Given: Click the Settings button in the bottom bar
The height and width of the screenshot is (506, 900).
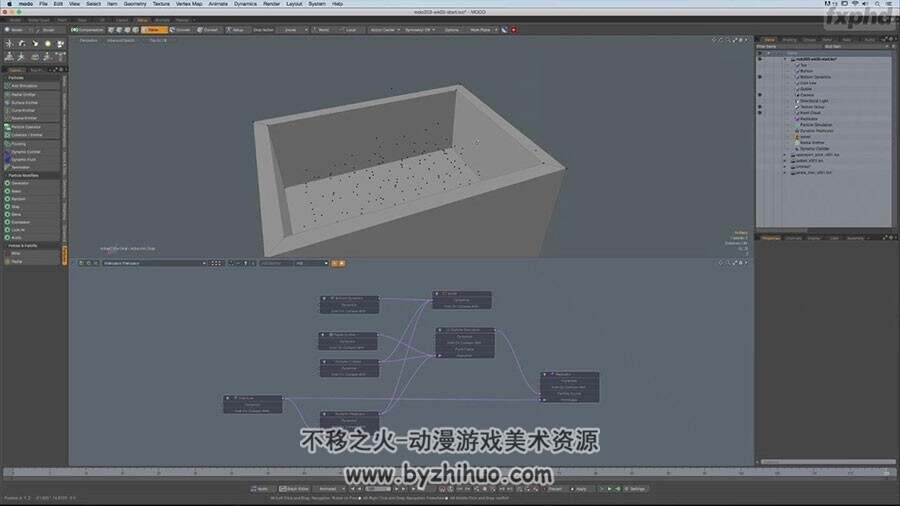Looking at the screenshot, I should click(635, 489).
